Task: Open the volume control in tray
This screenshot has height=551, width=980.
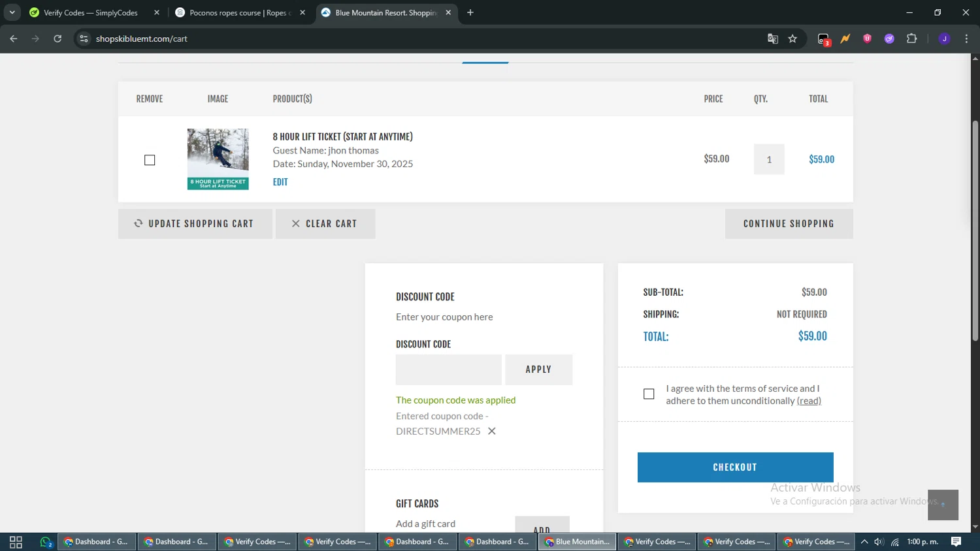Action: (x=879, y=542)
